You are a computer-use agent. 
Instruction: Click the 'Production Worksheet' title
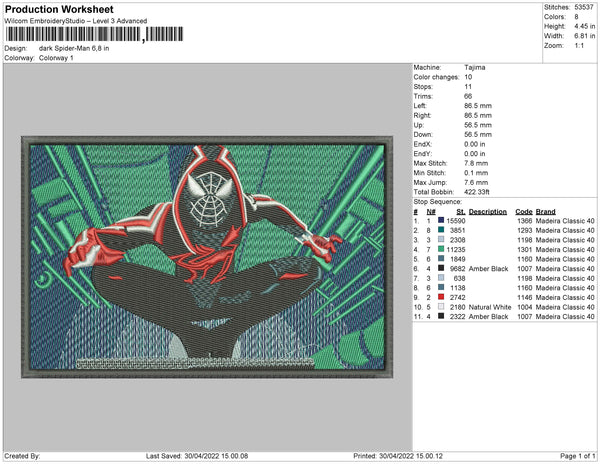click(59, 9)
